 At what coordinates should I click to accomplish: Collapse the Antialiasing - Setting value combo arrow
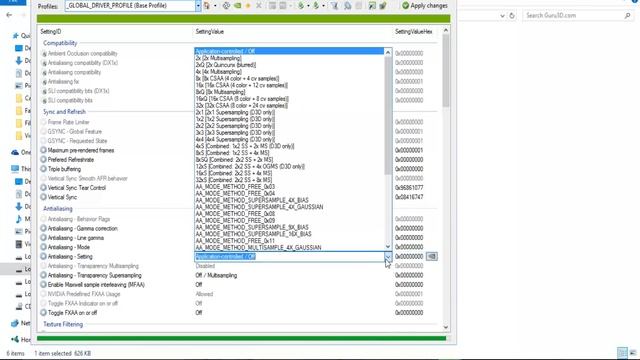[388, 256]
